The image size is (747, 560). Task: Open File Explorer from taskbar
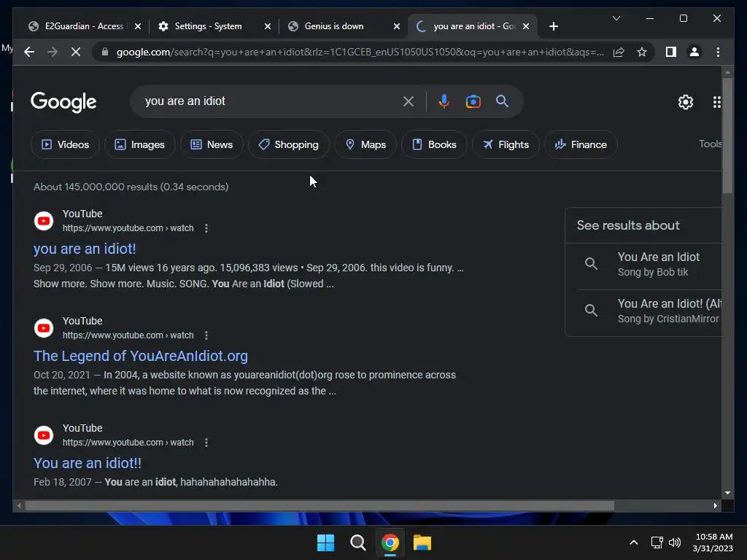pyautogui.click(x=422, y=542)
